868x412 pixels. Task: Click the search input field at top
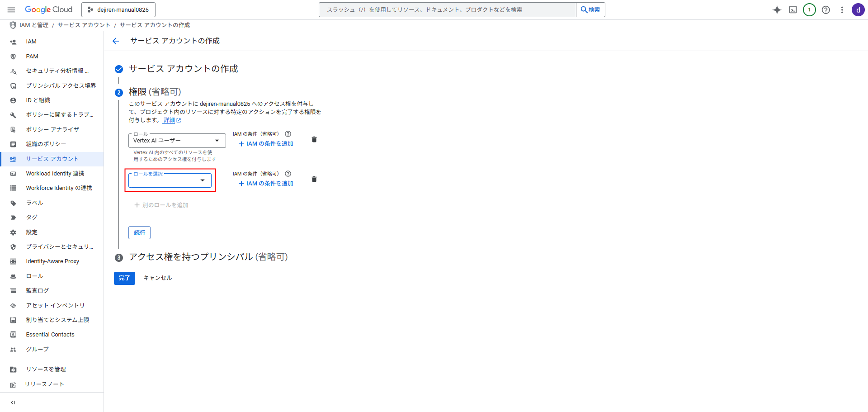[x=447, y=10]
